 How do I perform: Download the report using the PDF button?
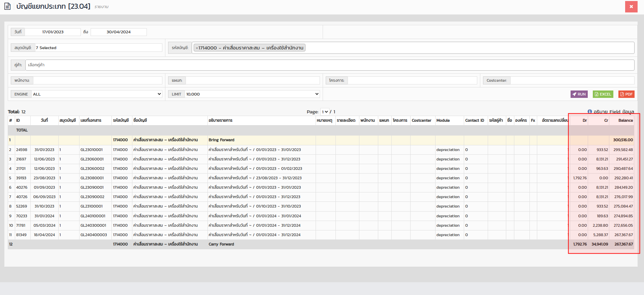pyautogui.click(x=626, y=94)
